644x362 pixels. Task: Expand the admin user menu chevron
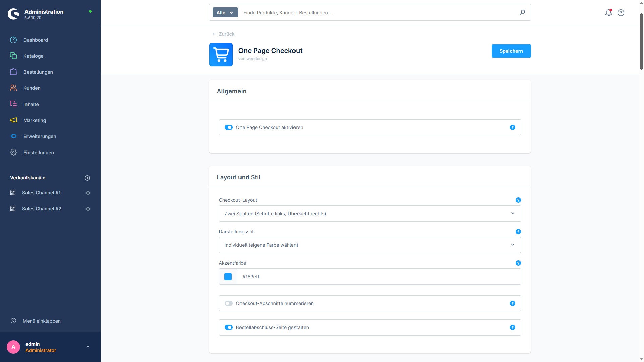[x=88, y=347]
